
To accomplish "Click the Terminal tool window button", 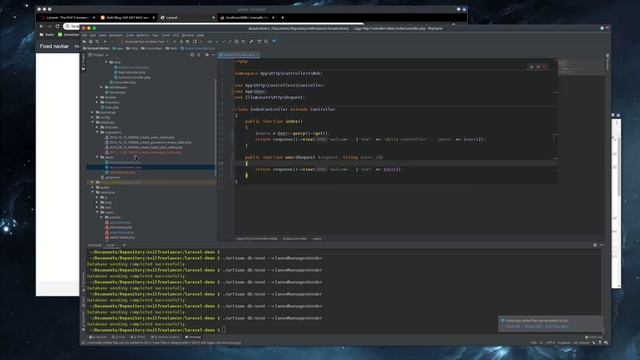I will point(193,337).
